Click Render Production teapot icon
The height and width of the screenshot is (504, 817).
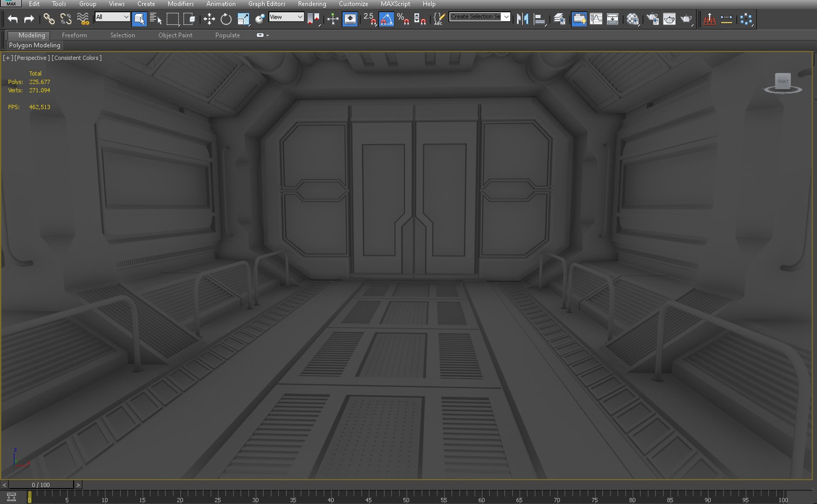coord(686,19)
